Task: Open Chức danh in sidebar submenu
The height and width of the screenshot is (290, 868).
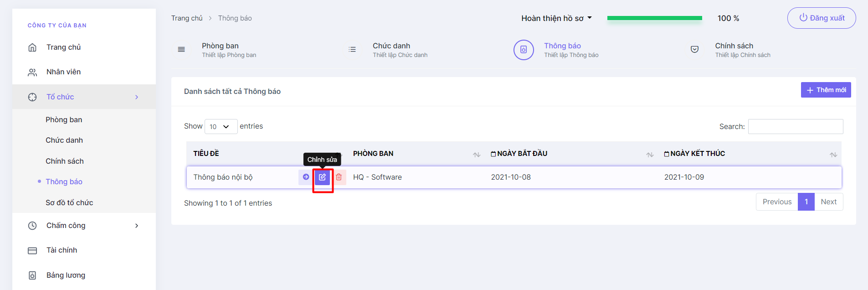Action: [x=64, y=140]
